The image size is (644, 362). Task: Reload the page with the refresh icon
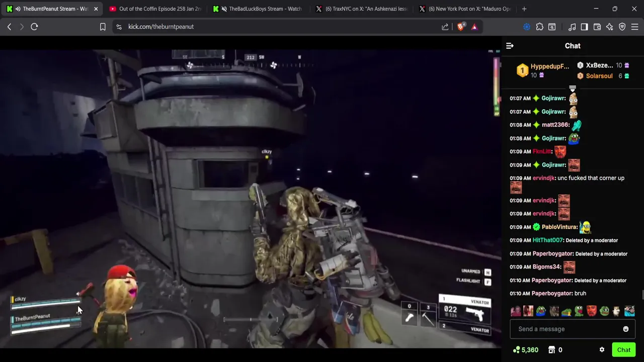34,27
